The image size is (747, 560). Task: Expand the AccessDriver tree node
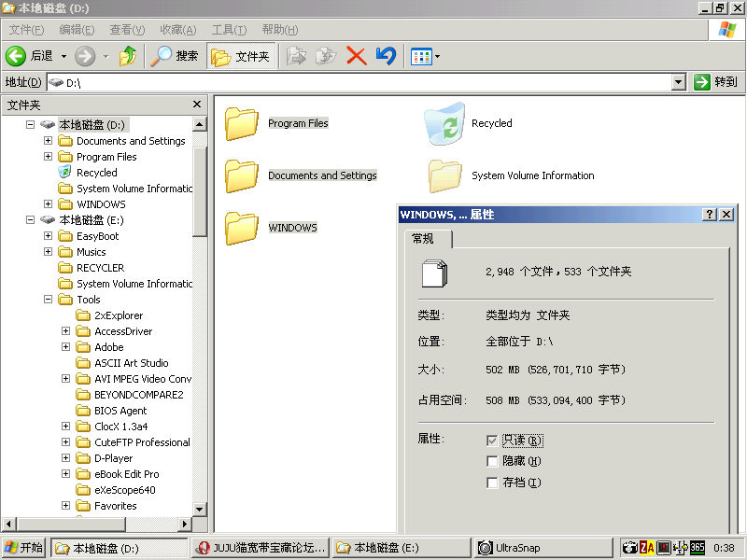pyautogui.click(x=65, y=331)
